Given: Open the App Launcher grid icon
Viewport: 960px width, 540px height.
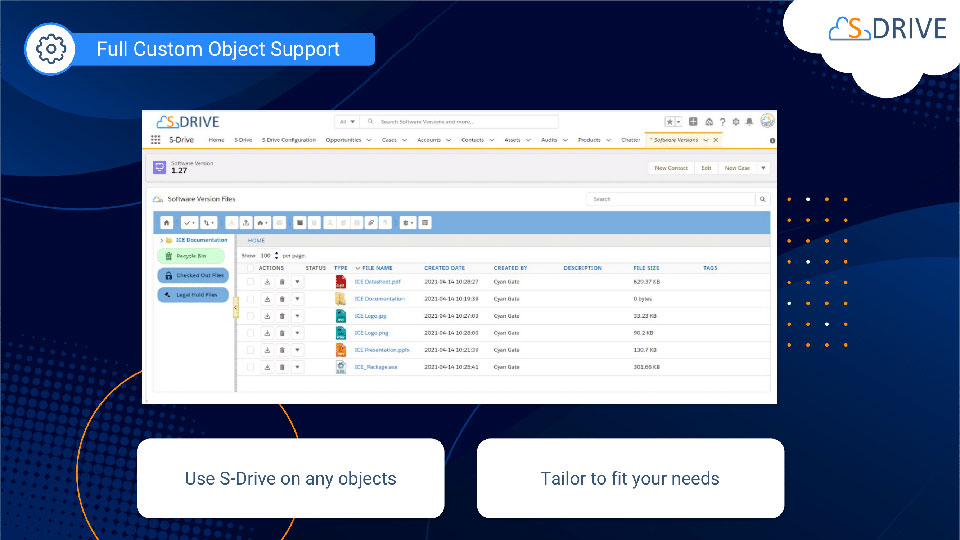Looking at the screenshot, I should (x=156, y=140).
